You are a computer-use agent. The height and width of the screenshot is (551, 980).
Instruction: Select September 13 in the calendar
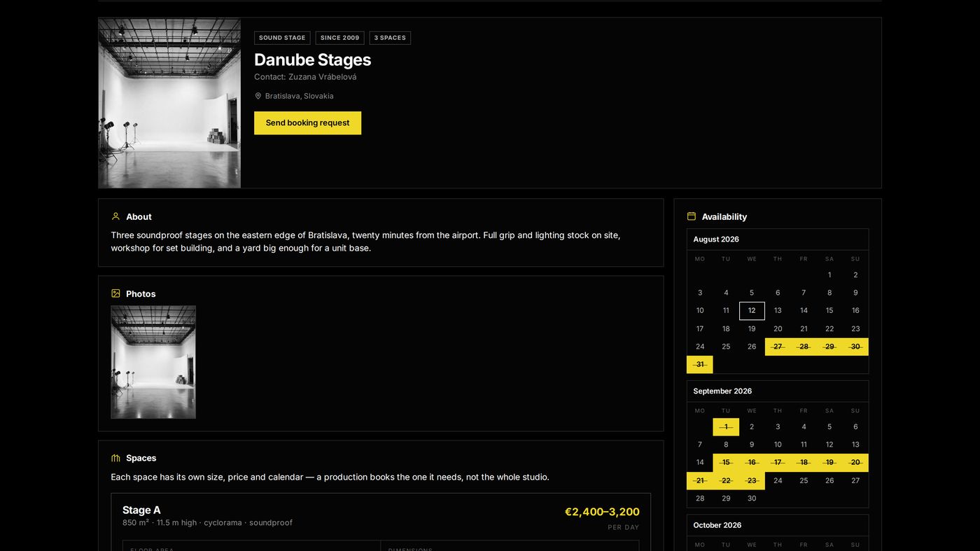tap(855, 445)
